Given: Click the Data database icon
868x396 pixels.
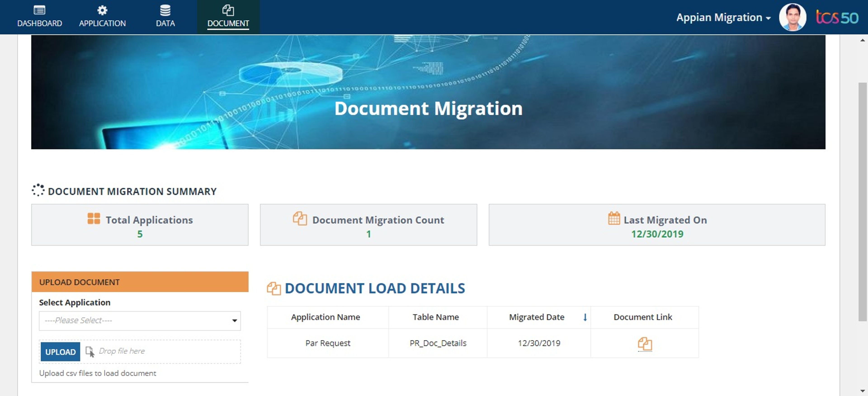Looking at the screenshot, I should click(x=165, y=10).
